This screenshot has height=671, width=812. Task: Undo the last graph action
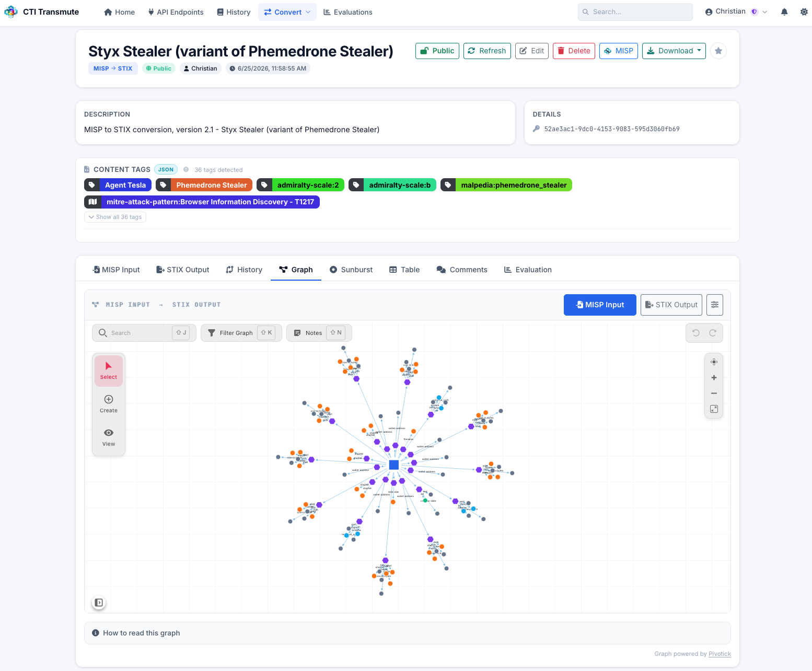(x=696, y=333)
